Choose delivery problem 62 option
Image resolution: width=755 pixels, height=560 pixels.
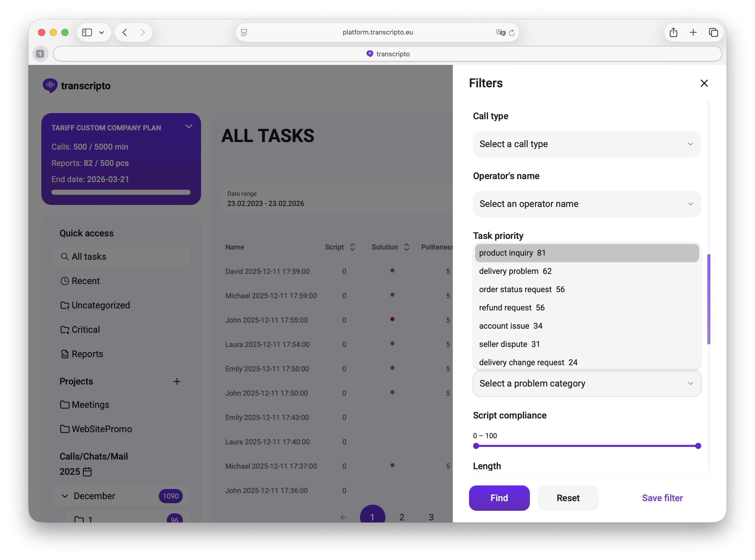click(515, 271)
